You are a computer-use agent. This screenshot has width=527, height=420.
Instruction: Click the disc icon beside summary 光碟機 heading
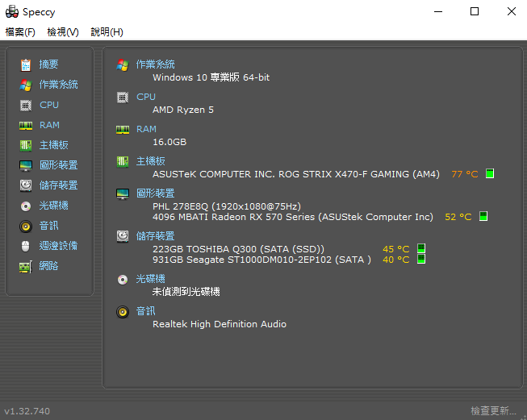[x=123, y=280]
